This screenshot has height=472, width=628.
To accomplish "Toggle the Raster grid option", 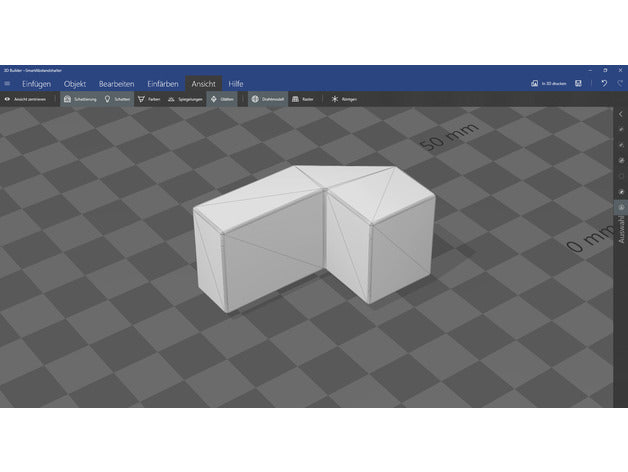I will click(302, 99).
